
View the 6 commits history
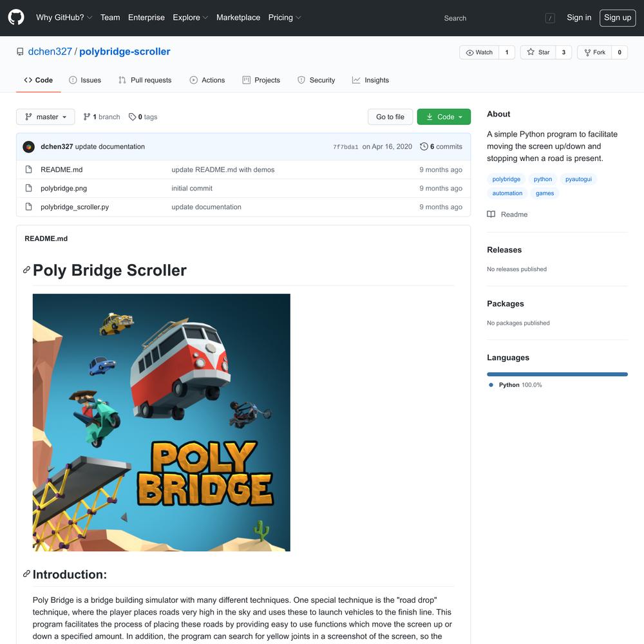click(x=441, y=147)
